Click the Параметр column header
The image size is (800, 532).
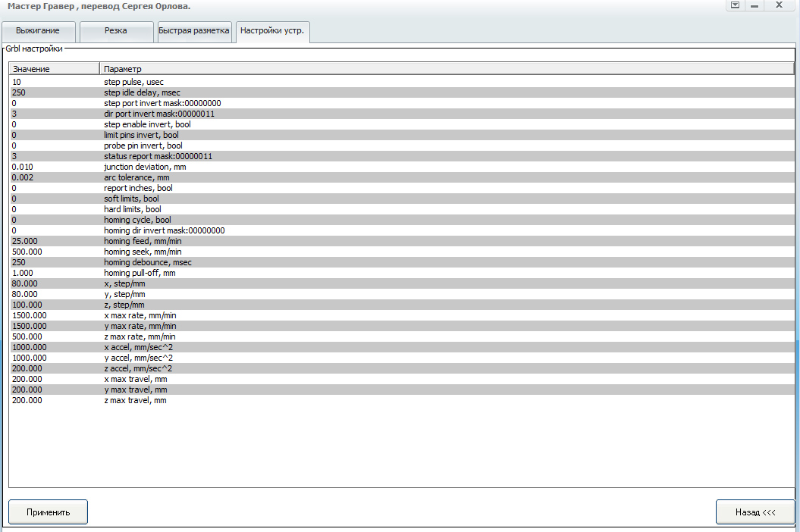pos(447,69)
